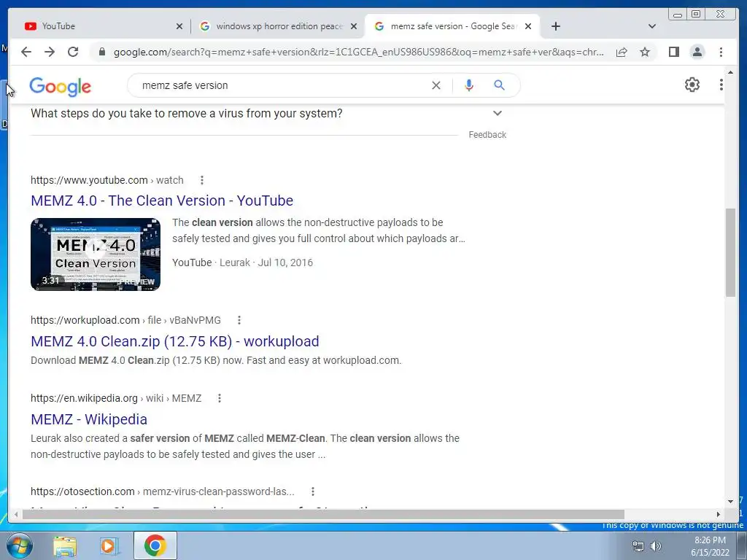The width and height of the screenshot is (747, 560).
Task: Click the otosection.com URL breadcrumb
Action: [163, 491]
